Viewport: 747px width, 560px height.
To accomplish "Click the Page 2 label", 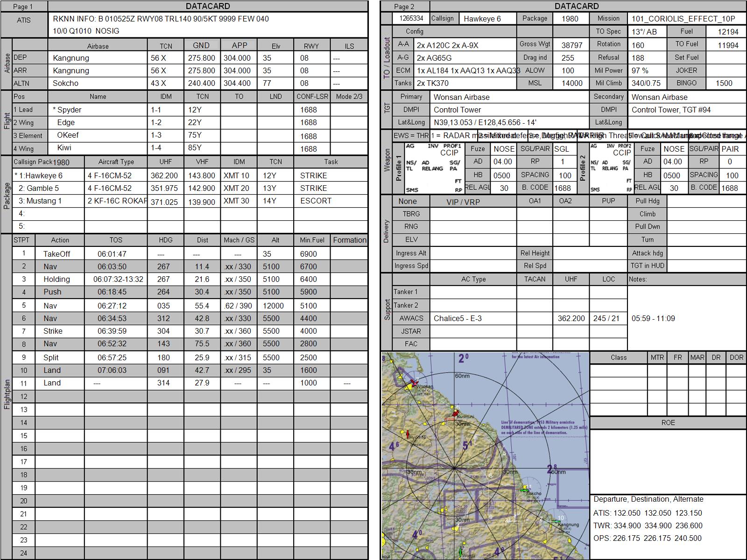I will click(404, 7).
